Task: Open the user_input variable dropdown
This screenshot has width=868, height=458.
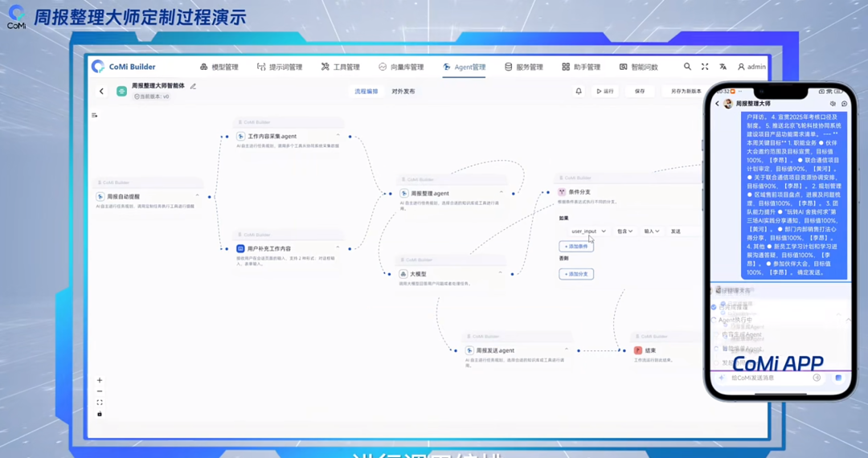Action: click(588, 231)
